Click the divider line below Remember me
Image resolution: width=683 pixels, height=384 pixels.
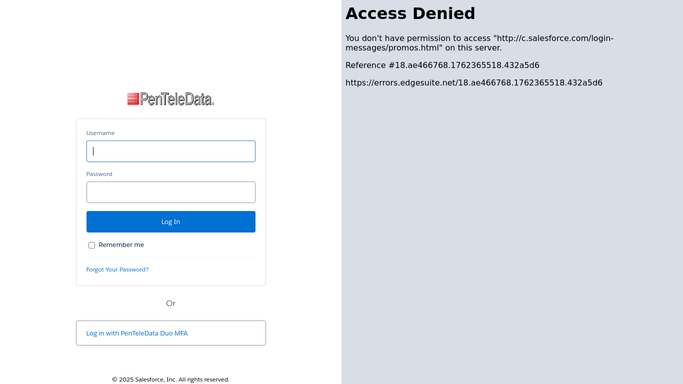171,257
